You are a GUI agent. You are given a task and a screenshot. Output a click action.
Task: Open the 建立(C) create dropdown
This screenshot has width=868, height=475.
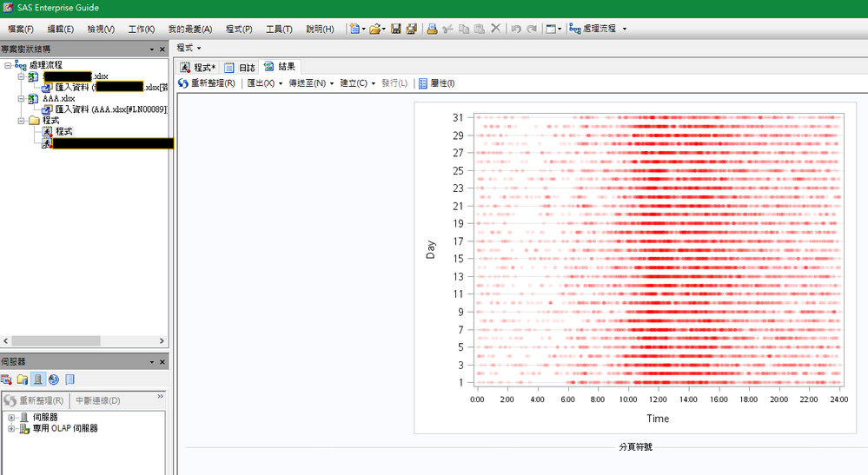pyautogui.click(x=358, y=83)
